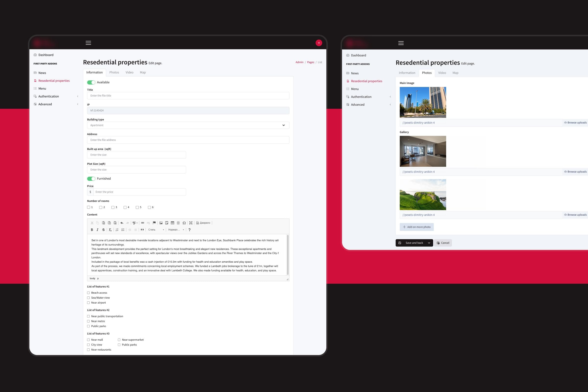The width and height of the screenshot is (588, 392).
Task: Insert image via editor toolbar icon
Action: click(161, 223)
